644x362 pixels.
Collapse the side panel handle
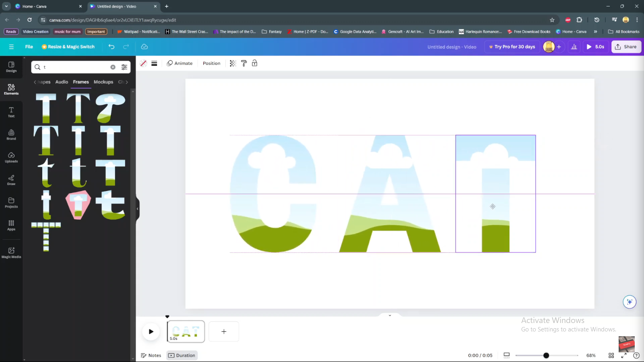click(138, 208)
